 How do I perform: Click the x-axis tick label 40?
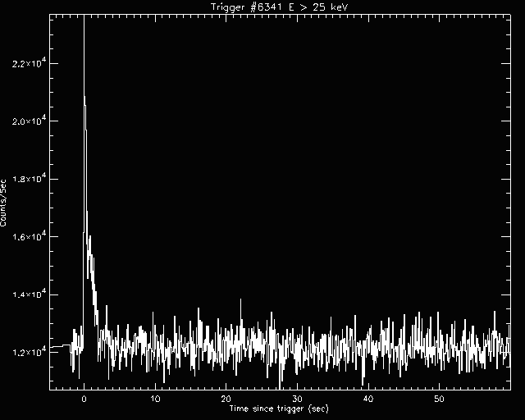(368, 399)
